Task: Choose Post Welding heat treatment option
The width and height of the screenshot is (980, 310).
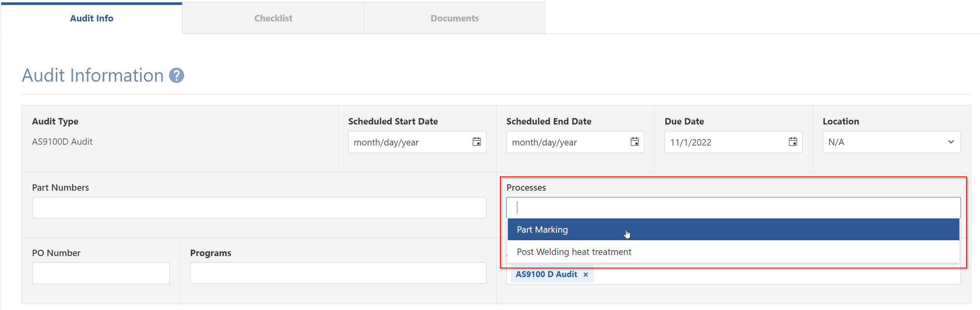Action: click(733, 252)
